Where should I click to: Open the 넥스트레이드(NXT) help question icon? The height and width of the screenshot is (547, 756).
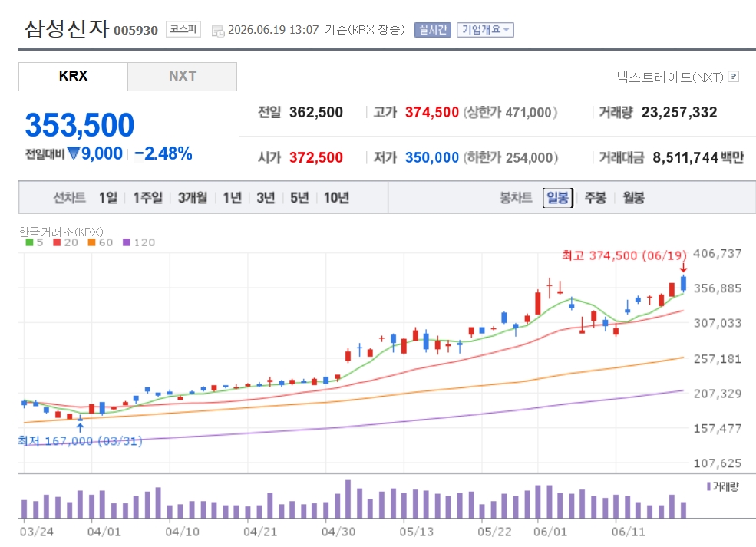click(x=733, y=76)
